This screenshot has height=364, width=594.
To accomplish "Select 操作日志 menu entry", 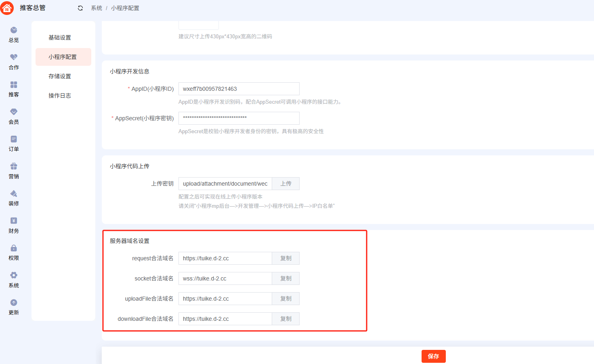I will click(60, 96).
